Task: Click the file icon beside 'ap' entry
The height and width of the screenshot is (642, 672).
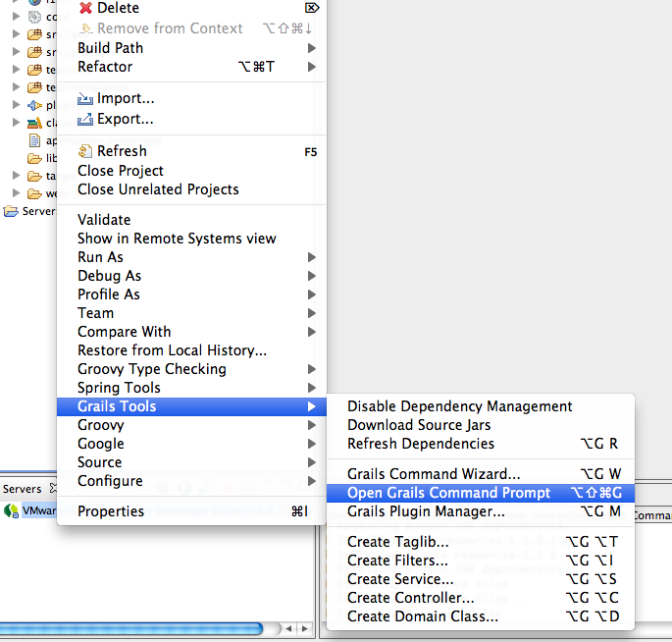Action: [x=34, y=140]
